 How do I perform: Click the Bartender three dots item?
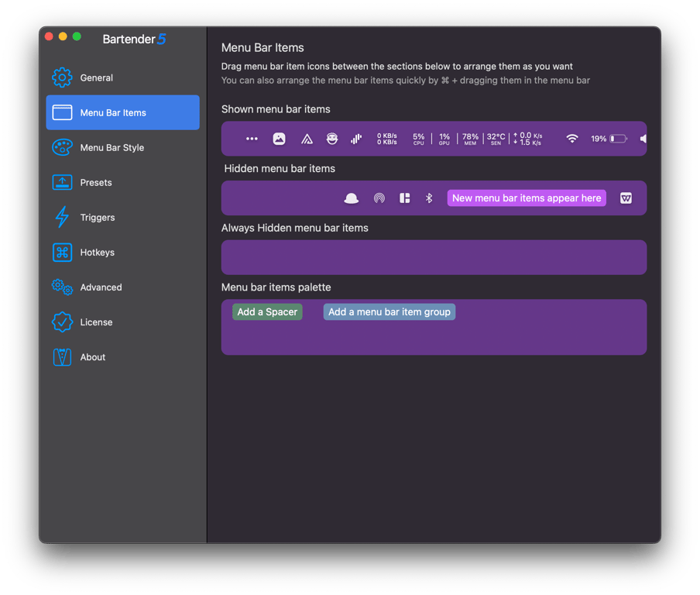pyautogui.click(x=252, y=139)
